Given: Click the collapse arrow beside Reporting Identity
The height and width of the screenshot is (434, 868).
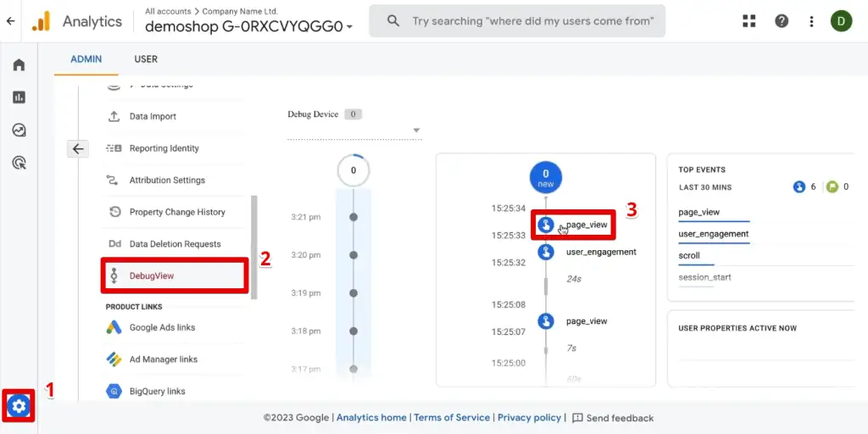Looking at the screenshot, I should [78, 148].
